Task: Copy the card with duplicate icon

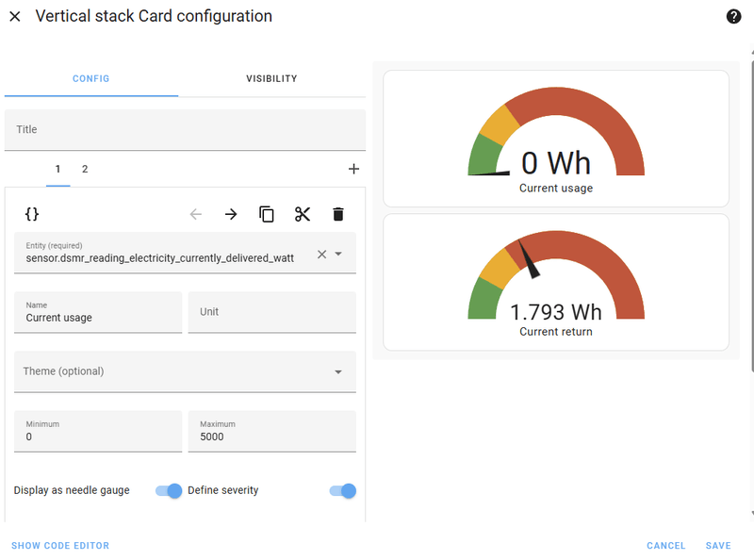Action: pyautogui.click(x=267, y=214)
